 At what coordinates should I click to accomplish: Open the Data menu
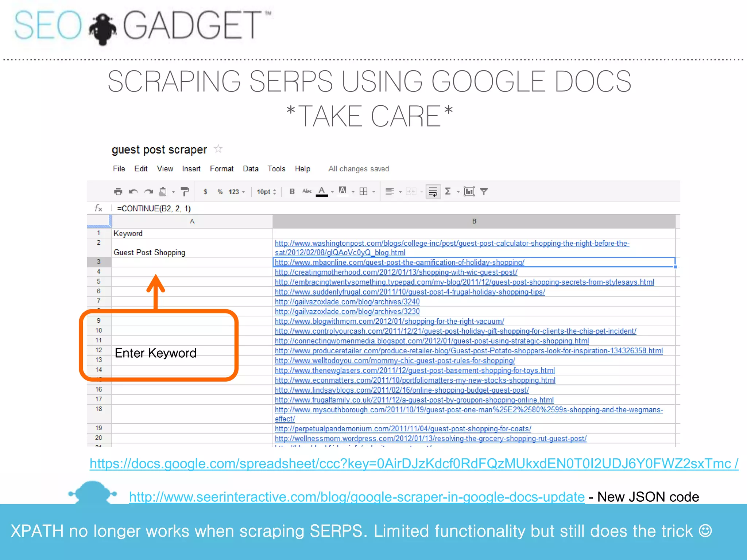(x=251, y=169)
